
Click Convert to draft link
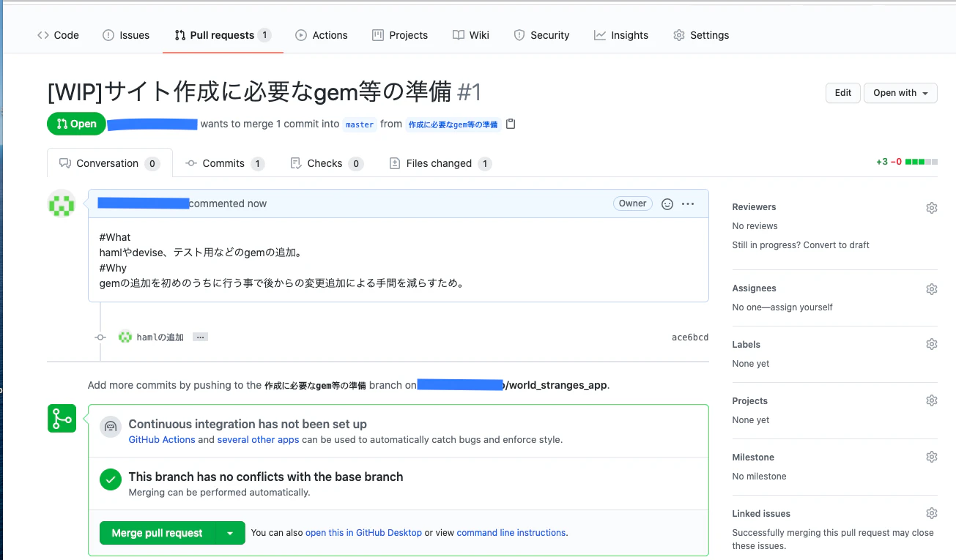(836, 245)
